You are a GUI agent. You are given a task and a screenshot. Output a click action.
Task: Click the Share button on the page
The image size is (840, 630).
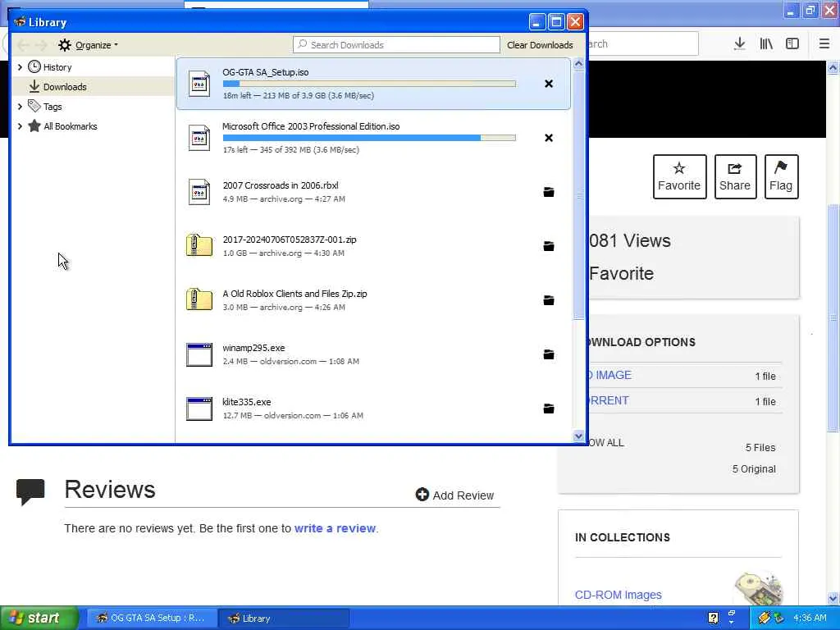click(x=735, y=177)
